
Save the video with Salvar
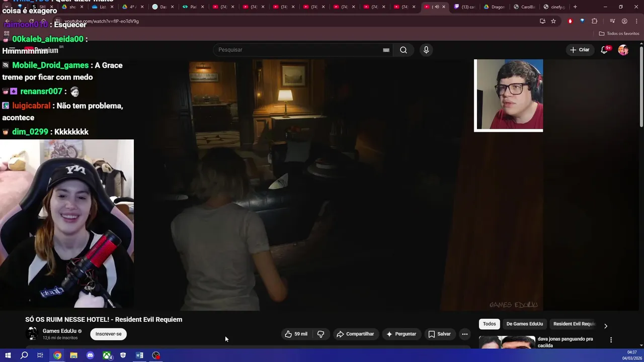439,334
